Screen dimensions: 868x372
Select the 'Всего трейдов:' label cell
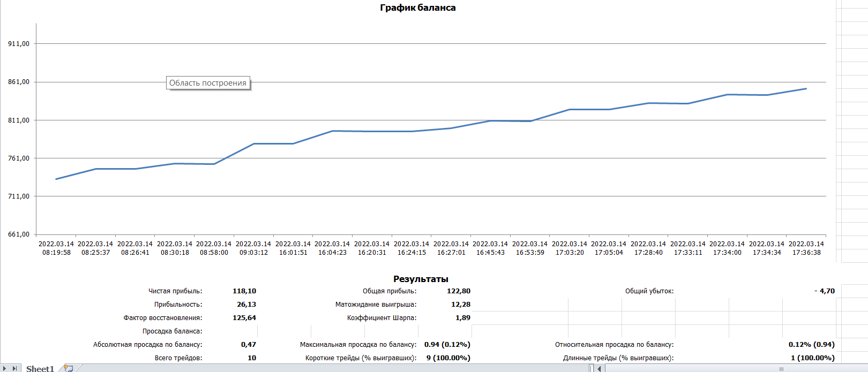tap(178, 358)
